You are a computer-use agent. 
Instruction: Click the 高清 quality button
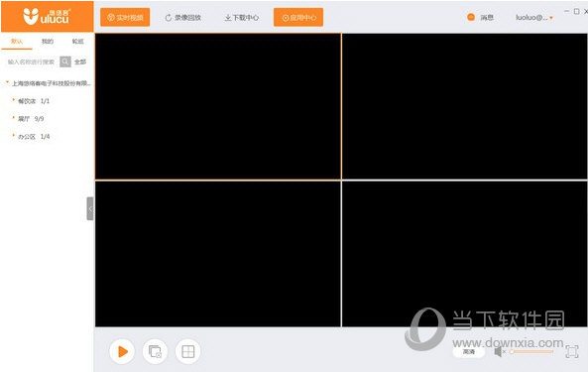point(469,352)
